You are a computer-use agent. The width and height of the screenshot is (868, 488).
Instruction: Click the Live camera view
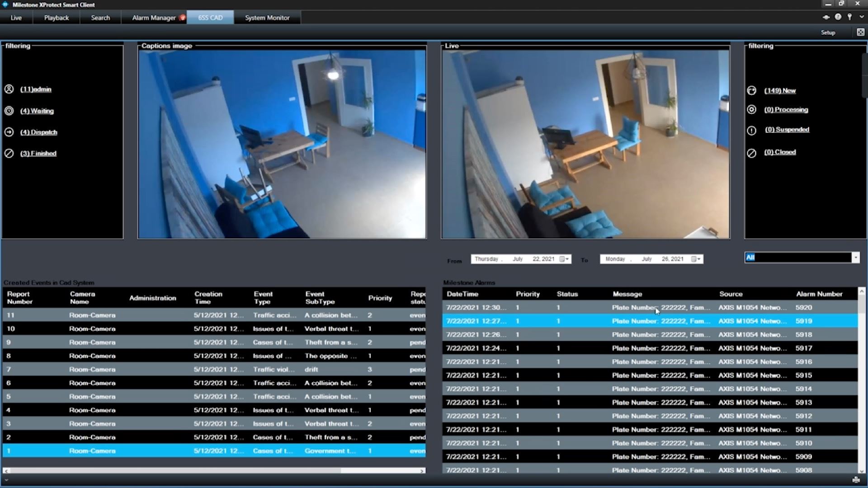(x=585, y=144)
